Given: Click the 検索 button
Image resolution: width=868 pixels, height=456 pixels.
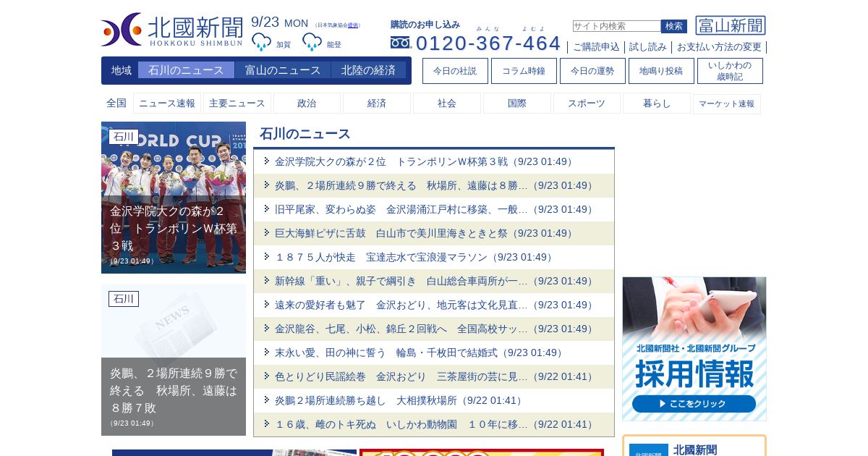Looking at the screenshot, I should coord(674,26).
